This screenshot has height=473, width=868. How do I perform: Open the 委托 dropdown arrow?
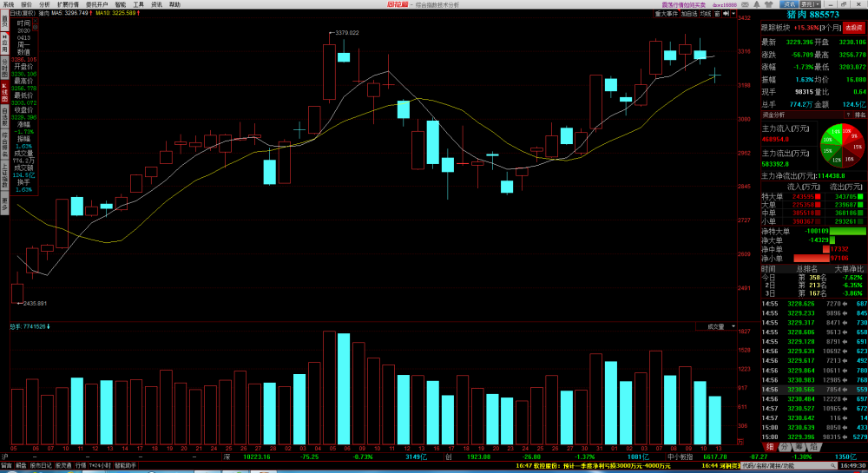[818, 4]
